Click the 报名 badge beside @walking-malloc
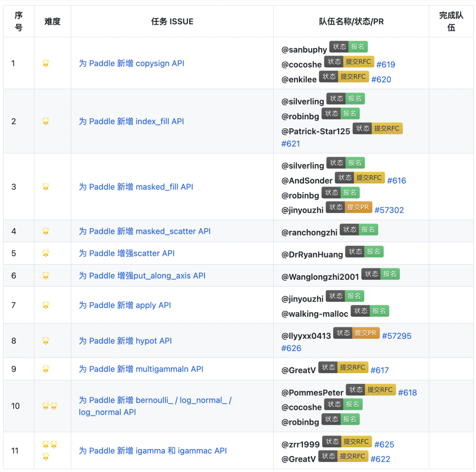The height and width of the screenshot is (472, 476). (x=370, y=311)
